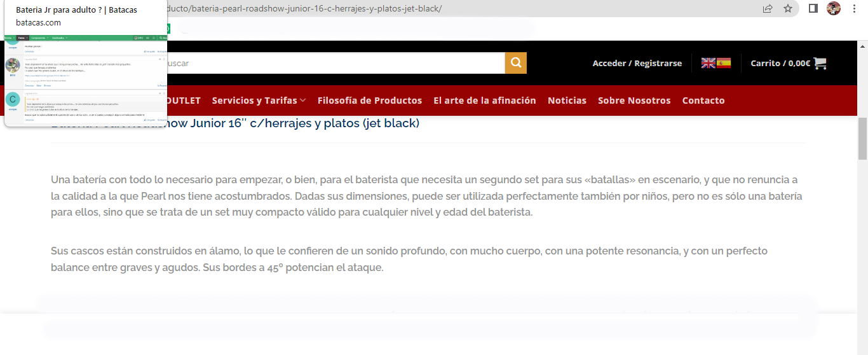Click paragraph starting 'Una batería con todo'
The height and width of the screenshot is (355, 868).
(x=428, y=196)
